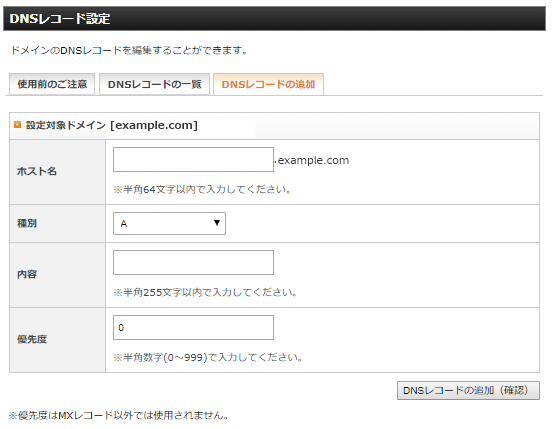Screen dimensions: 552x429
Task: Click the 設定対象ドメイン [example.com] heading
Action: click(x=112, y=125)
